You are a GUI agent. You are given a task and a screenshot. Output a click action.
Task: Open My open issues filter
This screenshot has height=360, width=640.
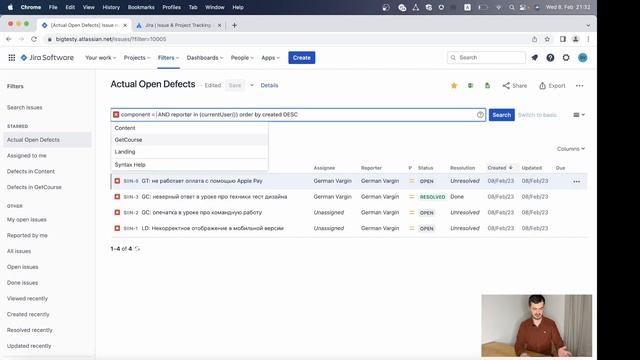pyautogui.click(x=27, y=220)
